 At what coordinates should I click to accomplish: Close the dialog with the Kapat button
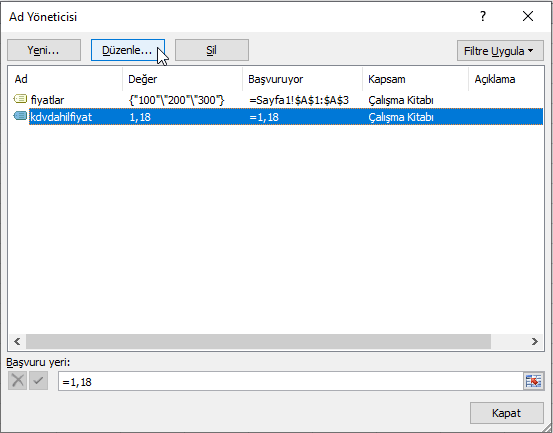[x=506, y=413]
